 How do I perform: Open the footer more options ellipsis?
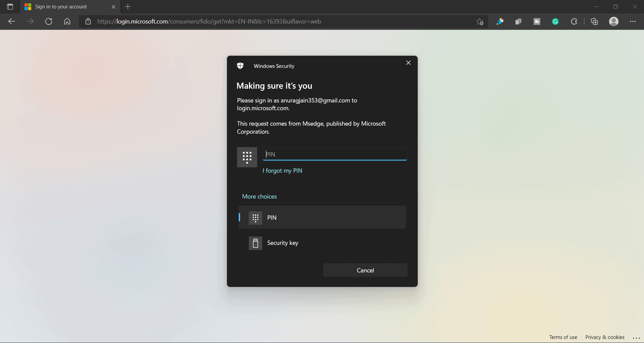636,338
